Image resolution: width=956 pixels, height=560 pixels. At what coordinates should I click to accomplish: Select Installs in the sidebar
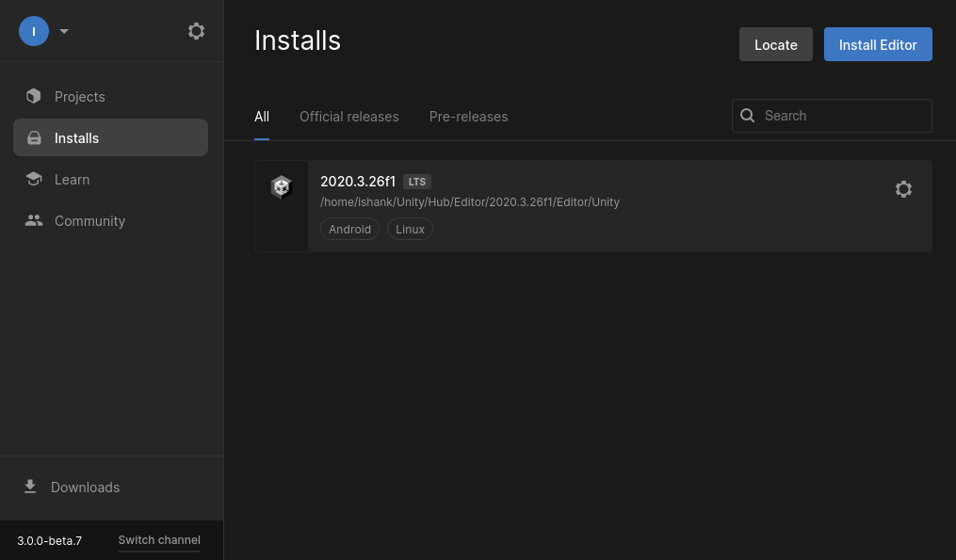pyautogui.click(x=110, y=137)
